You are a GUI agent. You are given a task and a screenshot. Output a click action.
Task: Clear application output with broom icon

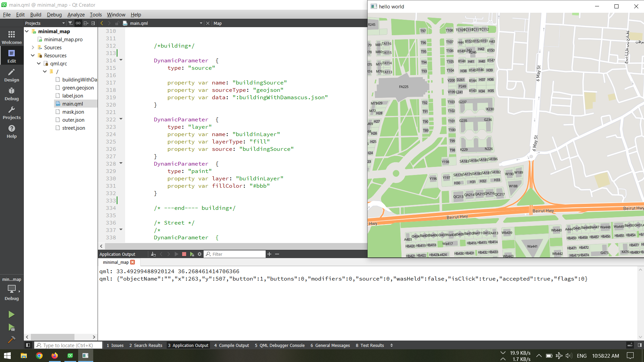tap(153, 254)
